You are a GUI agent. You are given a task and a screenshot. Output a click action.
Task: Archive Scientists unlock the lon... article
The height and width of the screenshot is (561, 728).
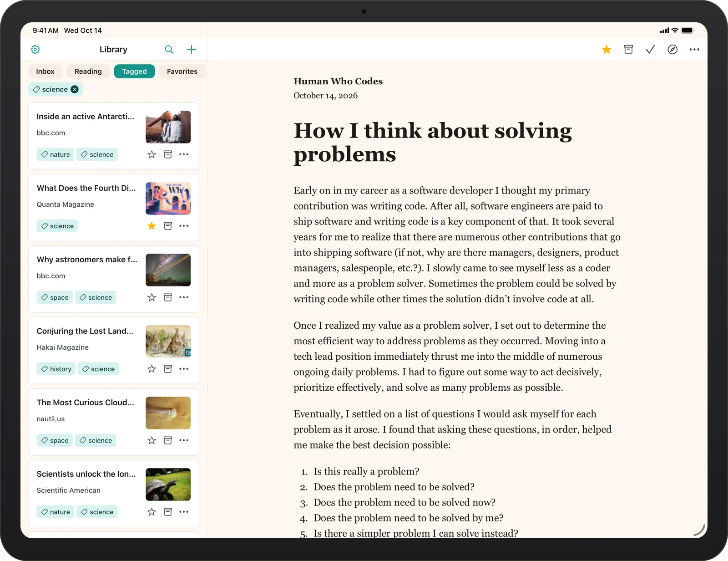(x=168, y=512)
